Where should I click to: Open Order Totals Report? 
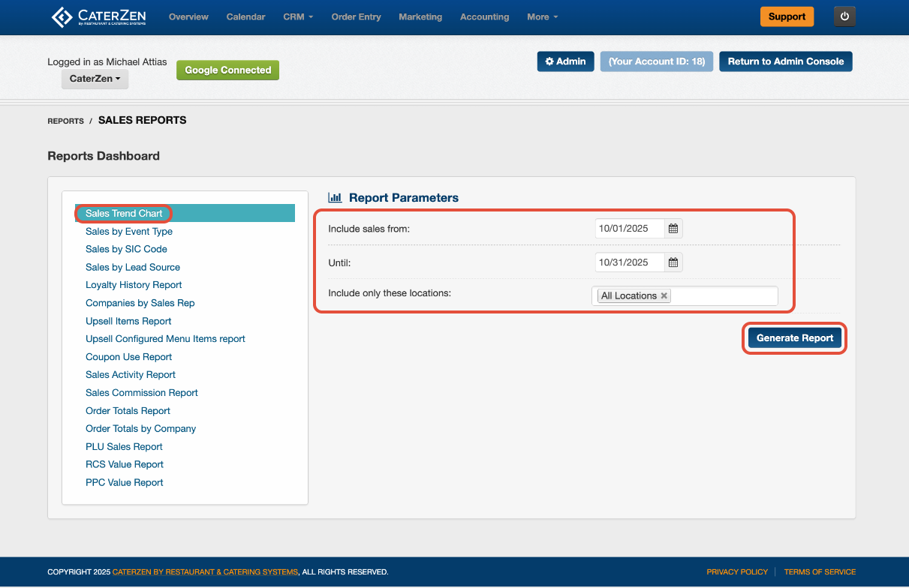(128, 411)
